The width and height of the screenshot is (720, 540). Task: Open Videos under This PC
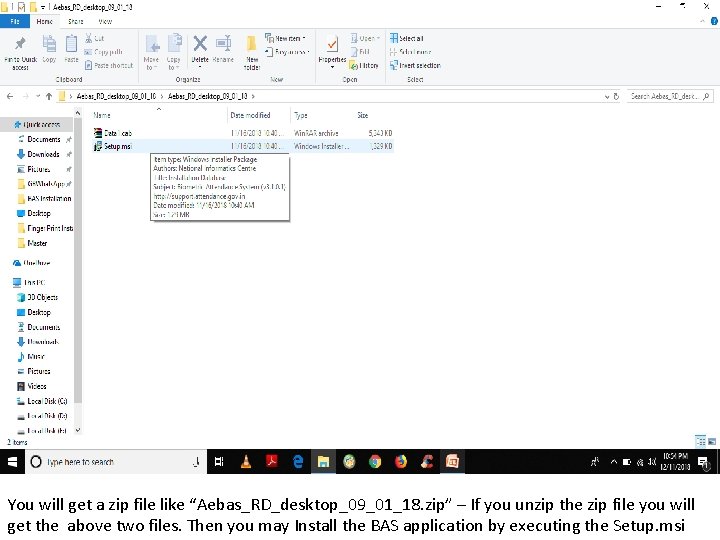pyautogui.click(x=32, y=386)
